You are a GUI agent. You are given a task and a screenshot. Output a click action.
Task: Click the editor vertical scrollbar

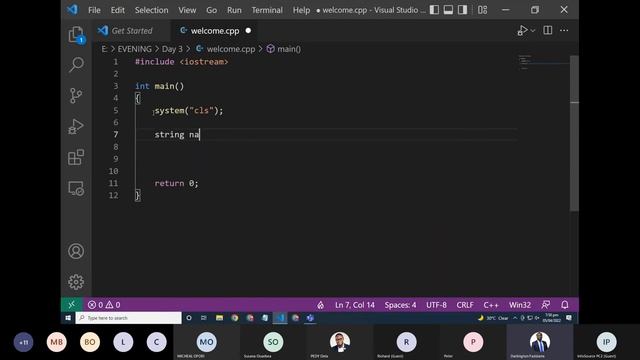(574, 133)
